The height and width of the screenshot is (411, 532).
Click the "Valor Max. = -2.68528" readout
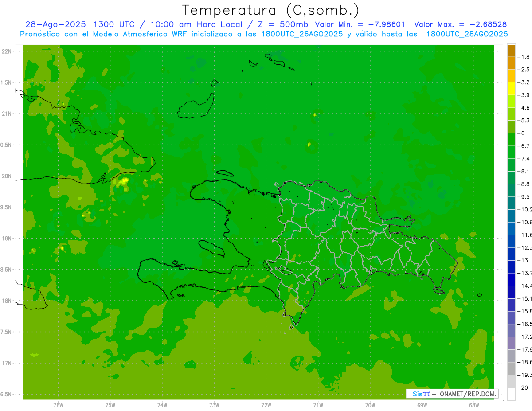click(461, 24)
